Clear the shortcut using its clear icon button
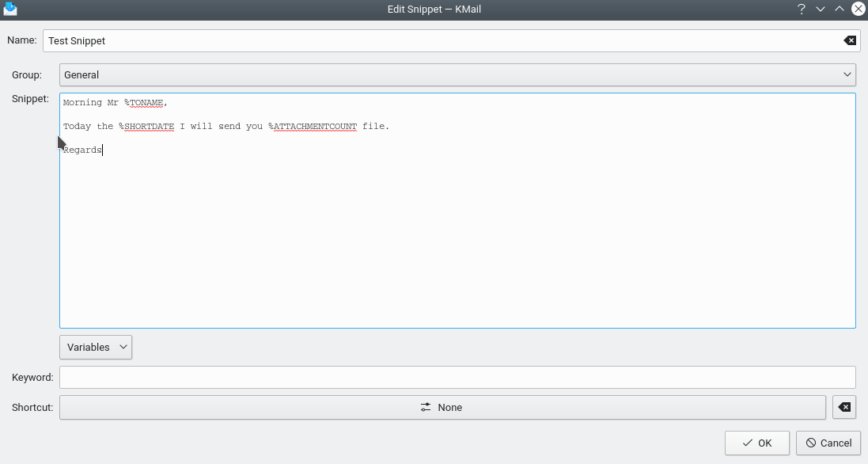Screen dimensions: 868x464 844,407
